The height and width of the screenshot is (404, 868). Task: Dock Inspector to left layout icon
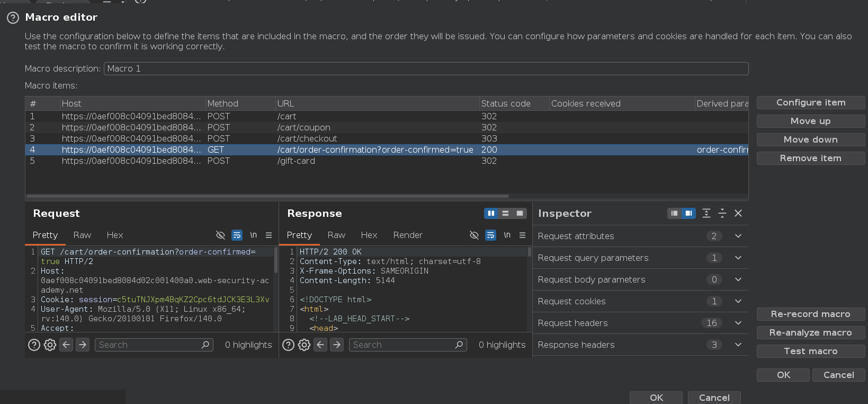coord(674,213)
